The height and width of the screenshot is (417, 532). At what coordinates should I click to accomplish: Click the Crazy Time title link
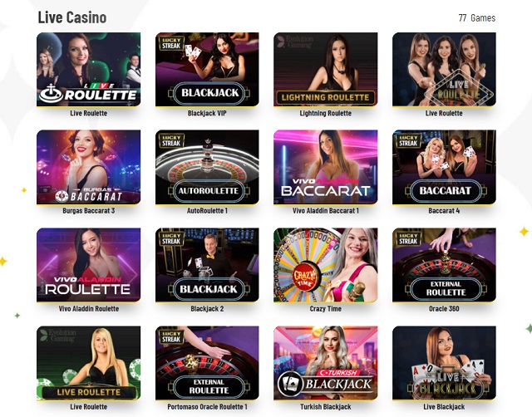325,309
